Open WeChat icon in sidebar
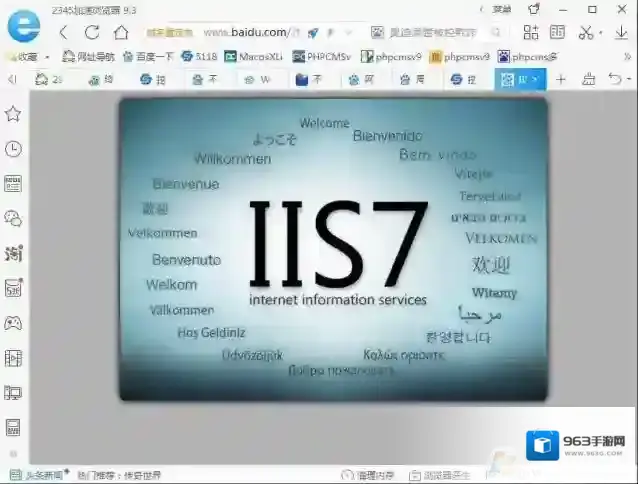The height and width of the screenshot is (484, 638). tap(13, 218)
